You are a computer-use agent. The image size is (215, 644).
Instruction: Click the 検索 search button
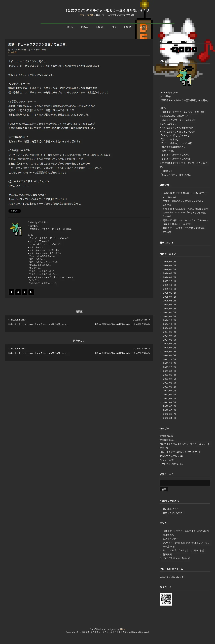pos(164,489)
